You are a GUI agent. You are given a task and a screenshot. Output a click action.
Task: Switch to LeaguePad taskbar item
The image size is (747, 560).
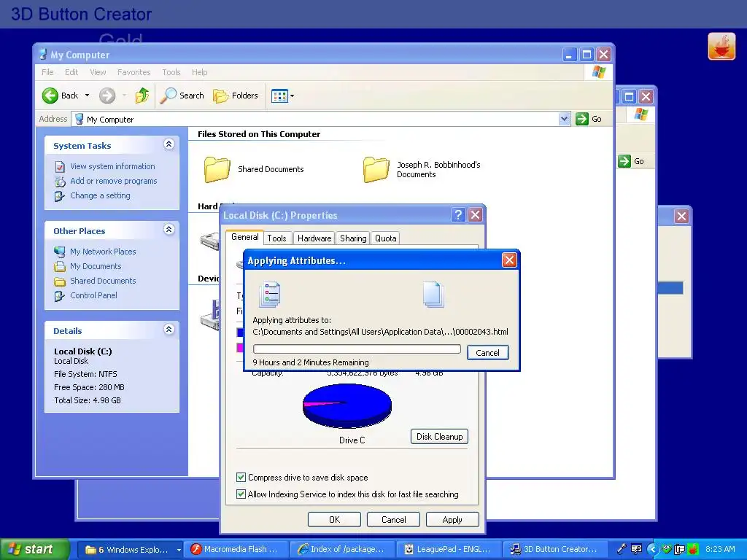pyautogui.click(x=450, y=549)
